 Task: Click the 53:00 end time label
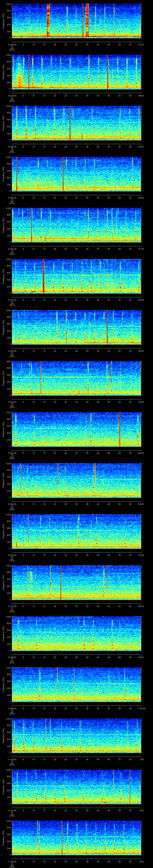[141, 351]
